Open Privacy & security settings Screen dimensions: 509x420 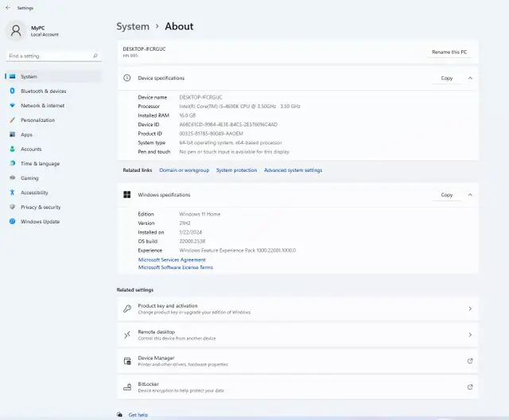pyautogui.click(x=54, y=207)
